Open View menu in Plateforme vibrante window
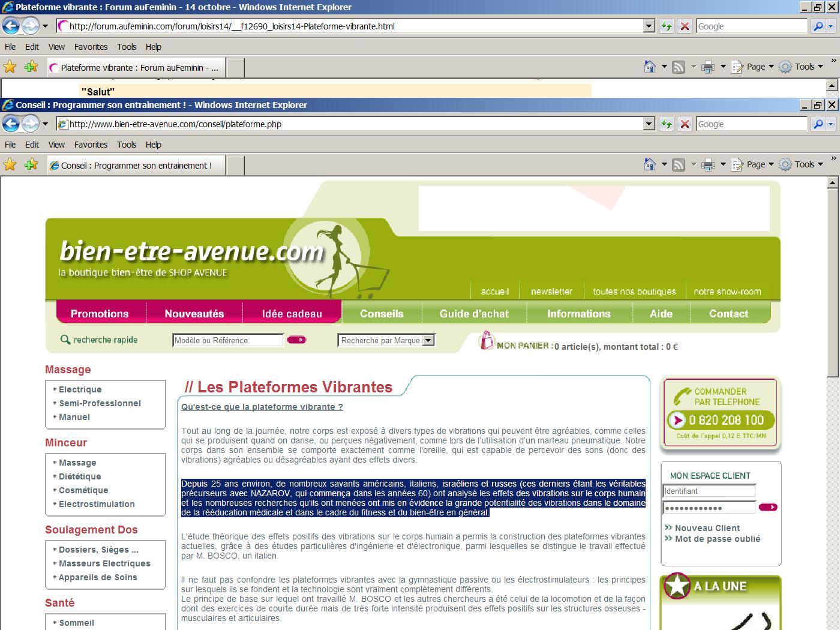This screenshot has width=840, height=630. click(x=56, y=47)
